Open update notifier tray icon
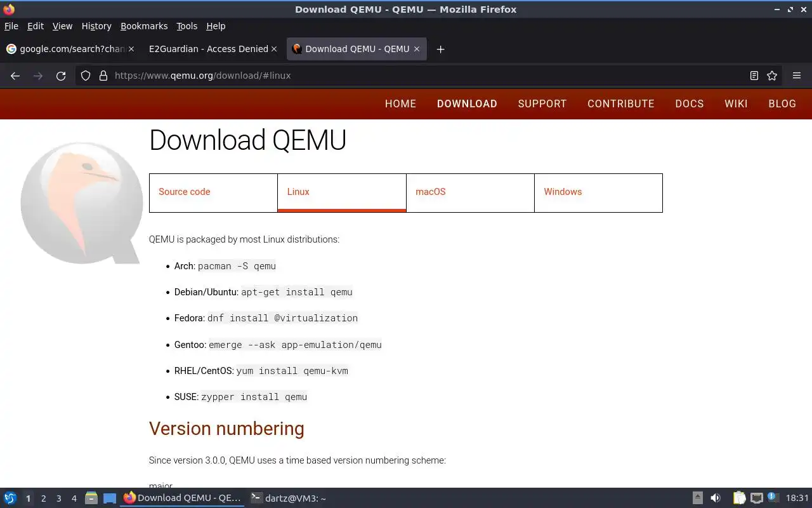 (x=773, y=497)
